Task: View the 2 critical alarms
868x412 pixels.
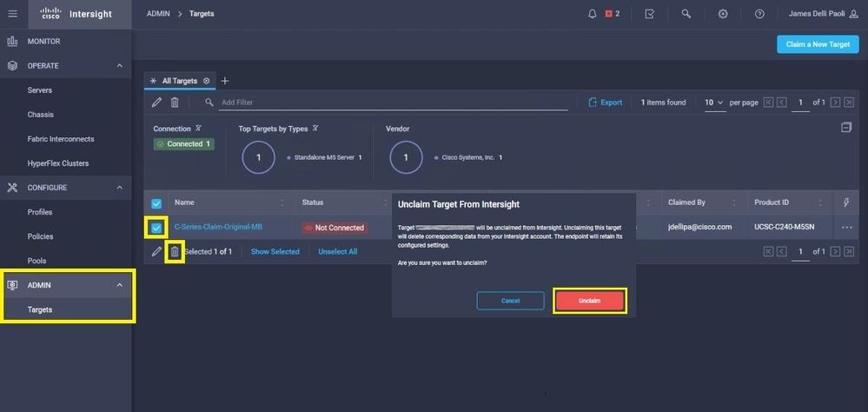Action: click(x=613, y=14)
